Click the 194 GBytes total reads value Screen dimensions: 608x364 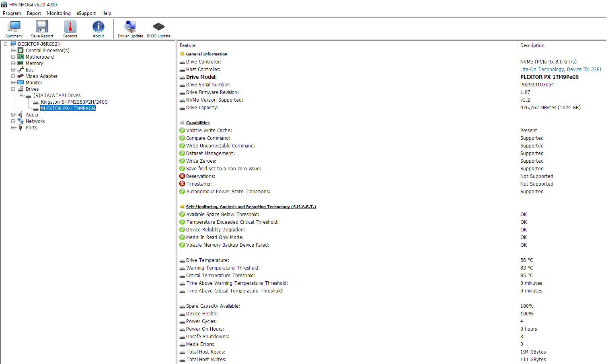(533, 352)
